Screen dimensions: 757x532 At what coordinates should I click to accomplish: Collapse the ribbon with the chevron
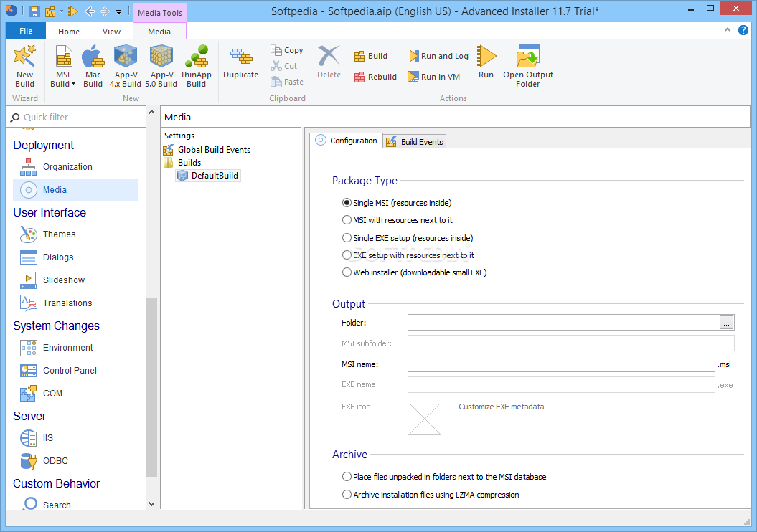728,30
